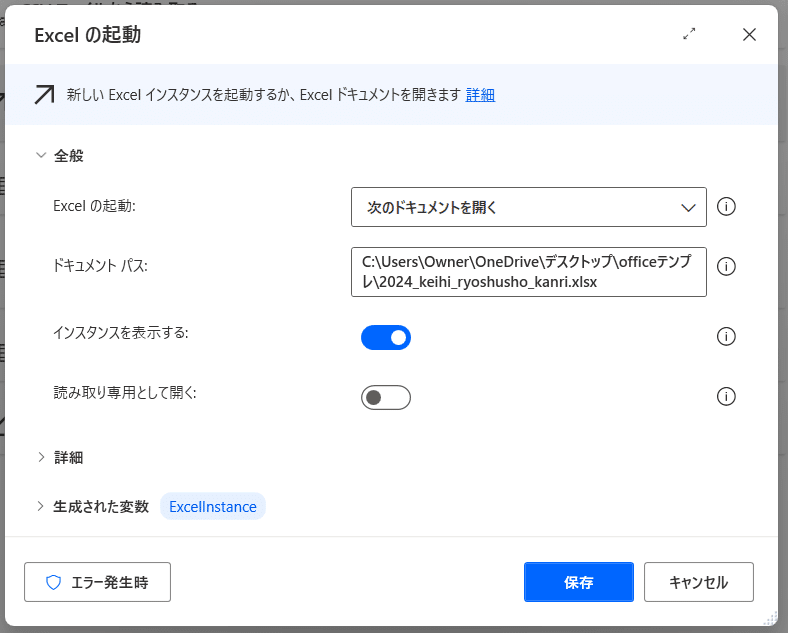This screenshot has height=633, width=788.
Task: Close the Excel の起動 dialog
Action: click(x=749, y=35)
